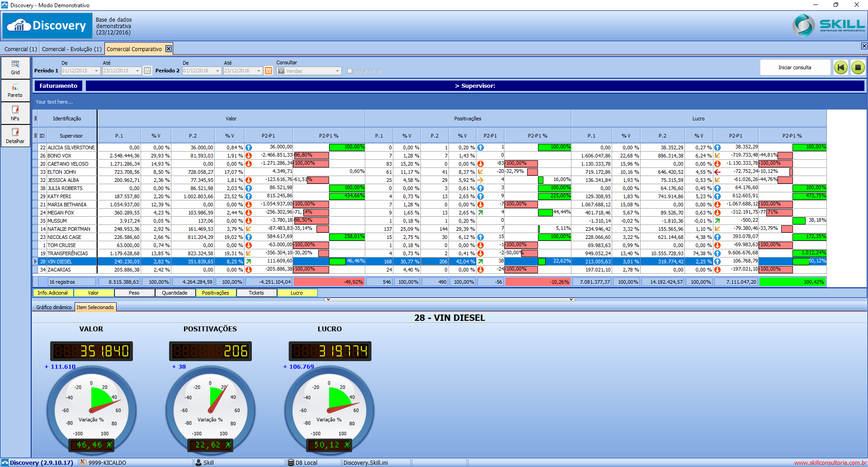The height and width of the screenshot is (467, 868).
Task: Expand the splitter arrow below the grid
Action: click(x=449, y=300)
